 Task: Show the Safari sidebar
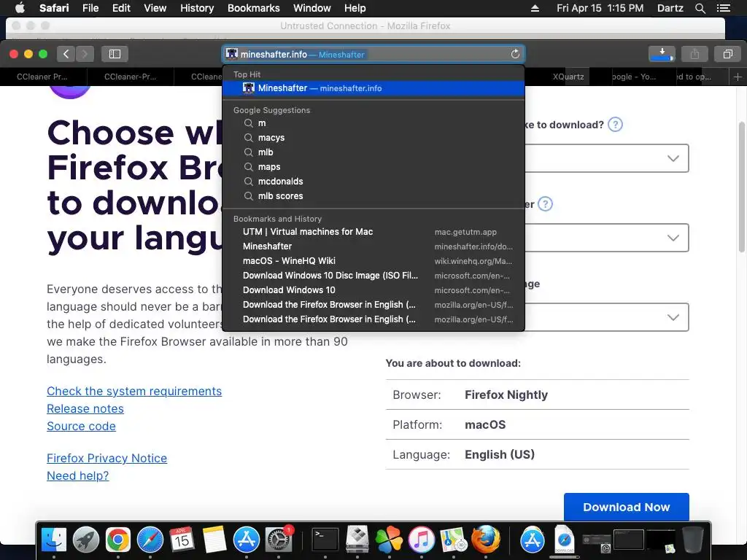click(115, 54)
